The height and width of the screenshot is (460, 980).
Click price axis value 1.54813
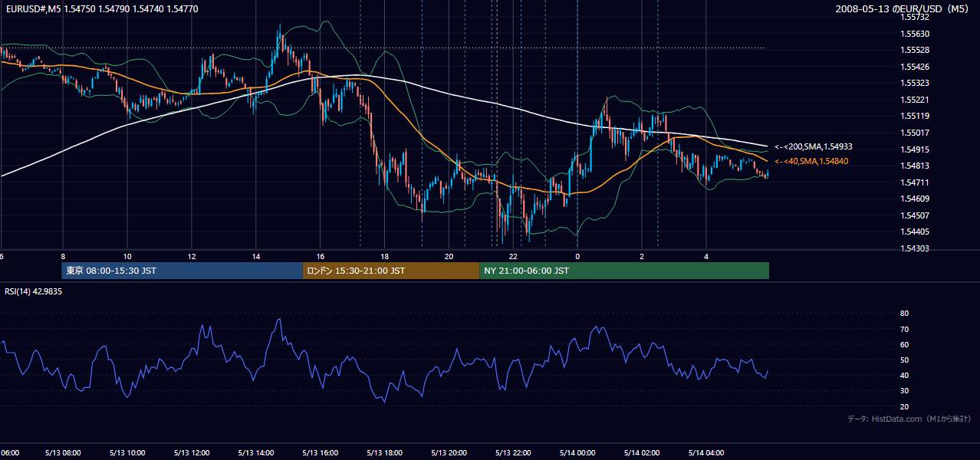point(916,166)
